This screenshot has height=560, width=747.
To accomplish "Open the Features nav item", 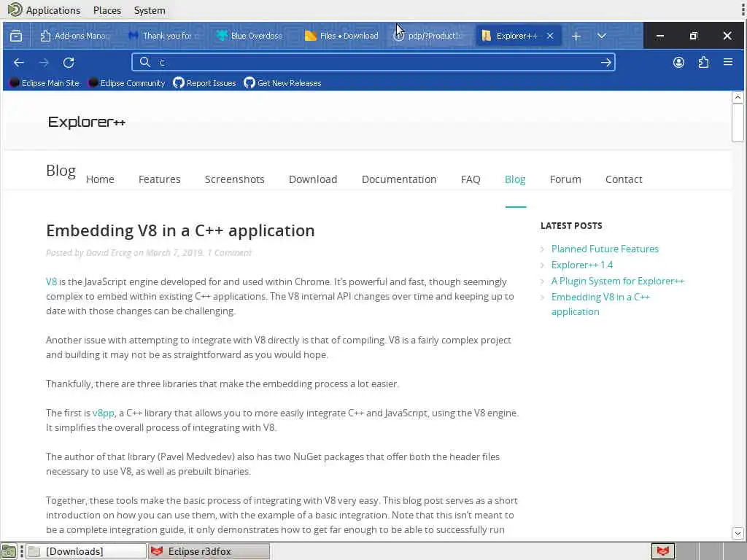I will (160, 179).
